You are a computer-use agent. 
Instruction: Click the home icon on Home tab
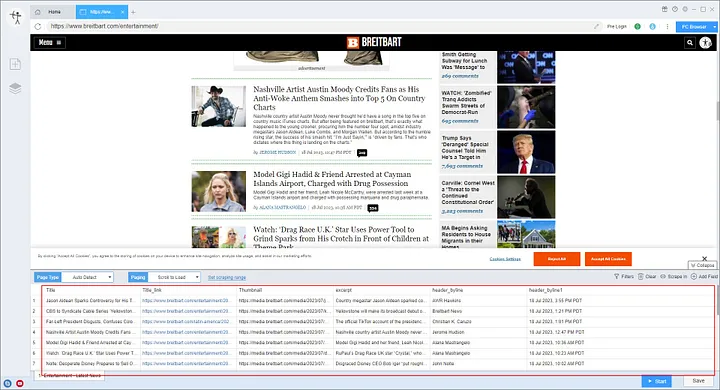pyautogui.click(x=38, y=12)
